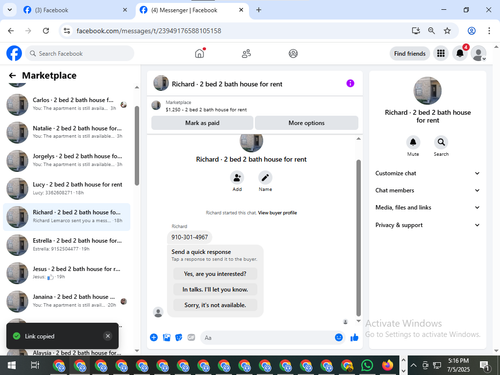The height and width of the screenshot is (375, 500).
Task: Send 'Yes, are you interested?' quick response
Action: (215, 274)
